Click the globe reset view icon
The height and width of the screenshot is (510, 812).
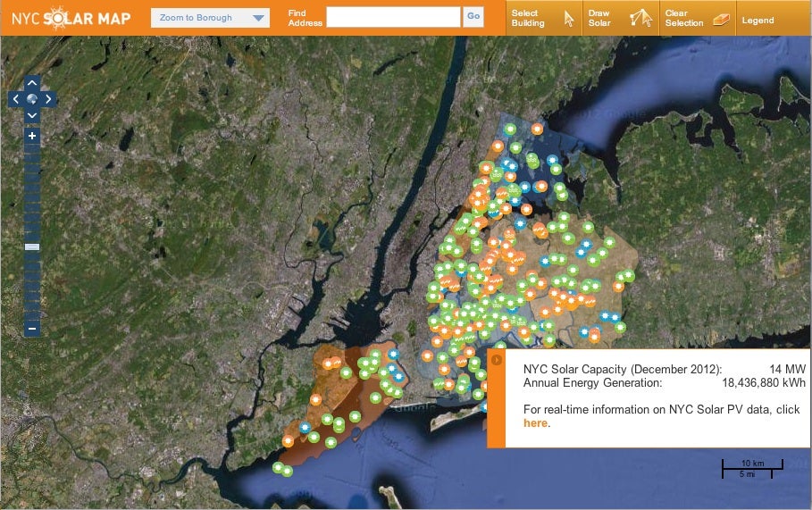pyautogui.click(x=32, y=99)
